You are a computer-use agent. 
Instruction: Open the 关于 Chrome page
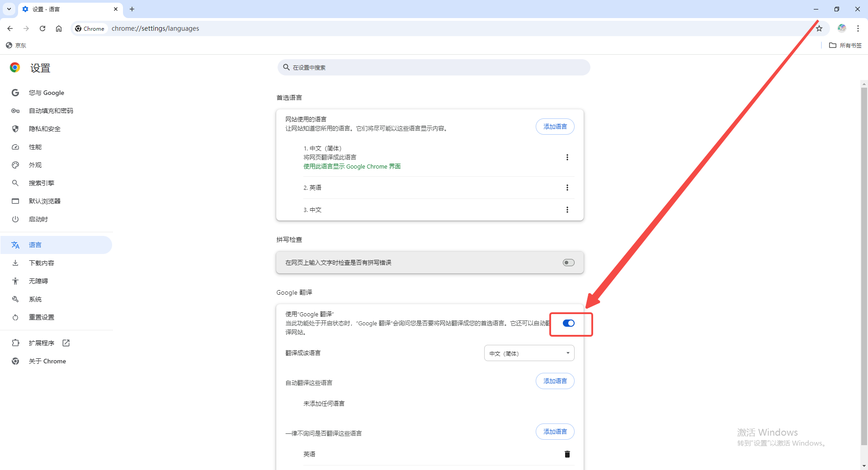coord(57,361)
